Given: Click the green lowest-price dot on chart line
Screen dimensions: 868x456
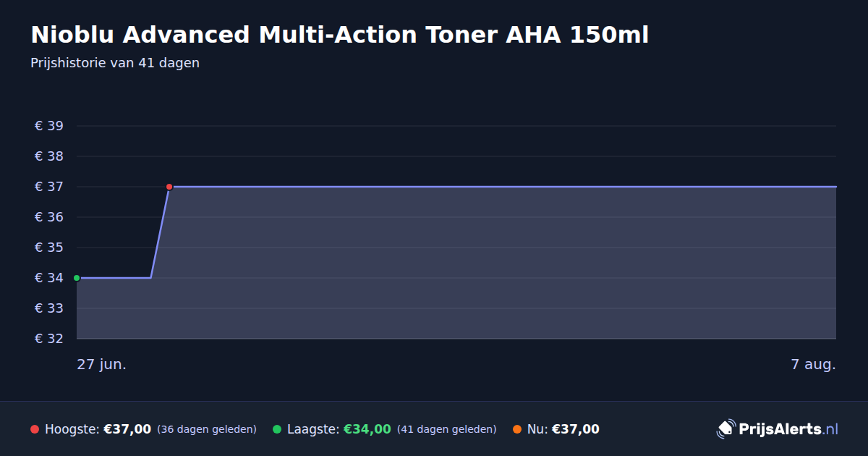Looking at the screenshot, I should point(77,278).
